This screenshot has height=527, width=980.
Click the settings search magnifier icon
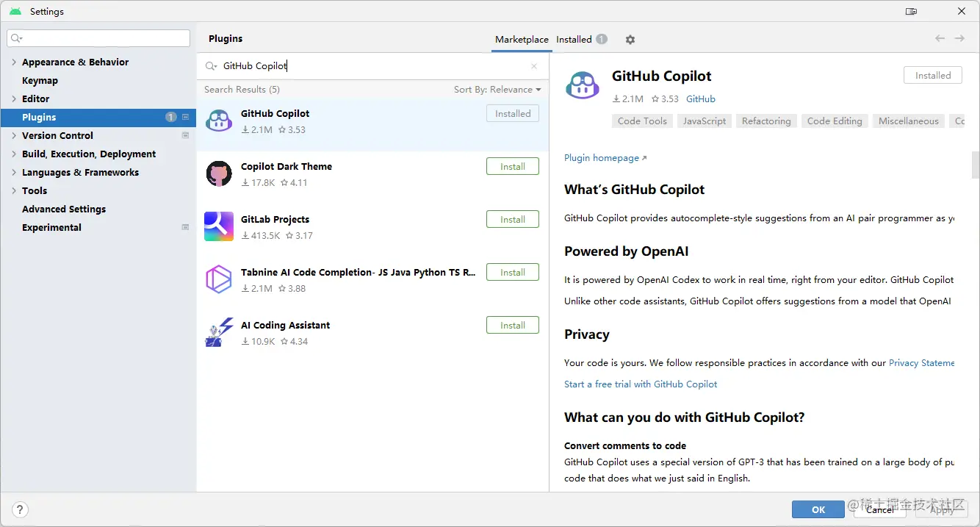click(16, 38)
